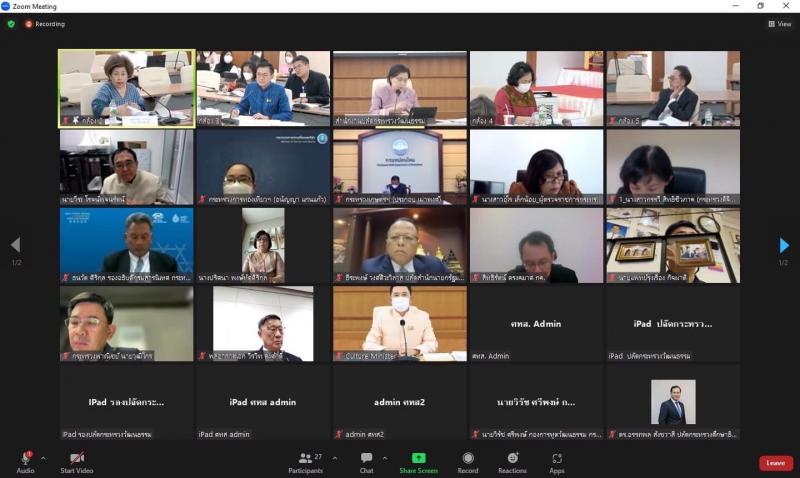
Task: Open the View layout menu
Action: click(x=780, y=23)
